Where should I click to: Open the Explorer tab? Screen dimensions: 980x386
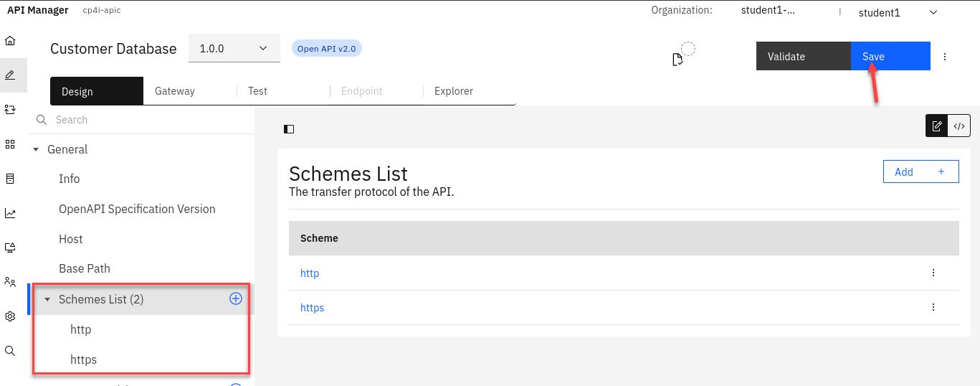point(454,91)
